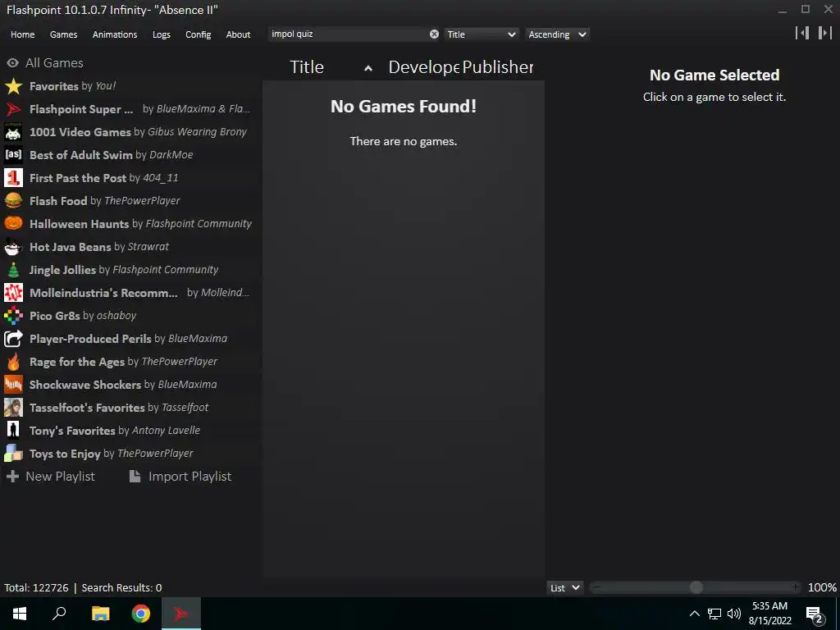Click the Favorites star icon

click(x=13, y=86)
